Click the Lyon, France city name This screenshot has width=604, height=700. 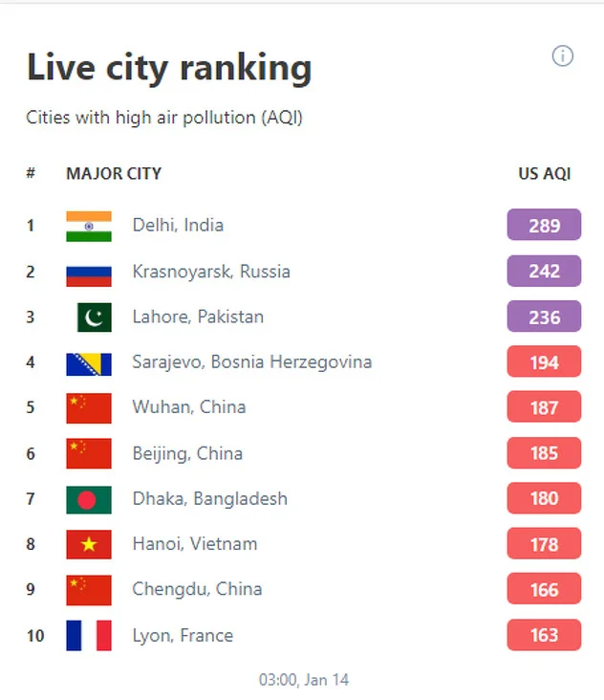[x=183, y=635]
